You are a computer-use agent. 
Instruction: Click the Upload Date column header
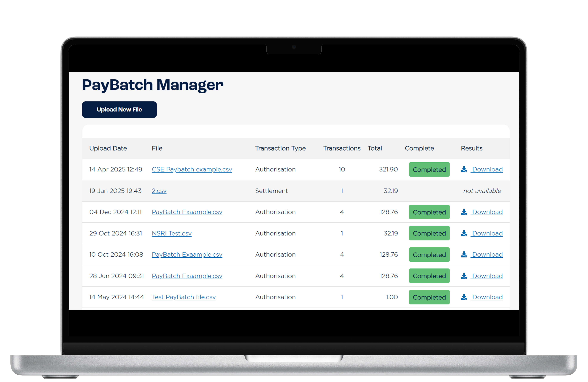click(x=108, y=148)
